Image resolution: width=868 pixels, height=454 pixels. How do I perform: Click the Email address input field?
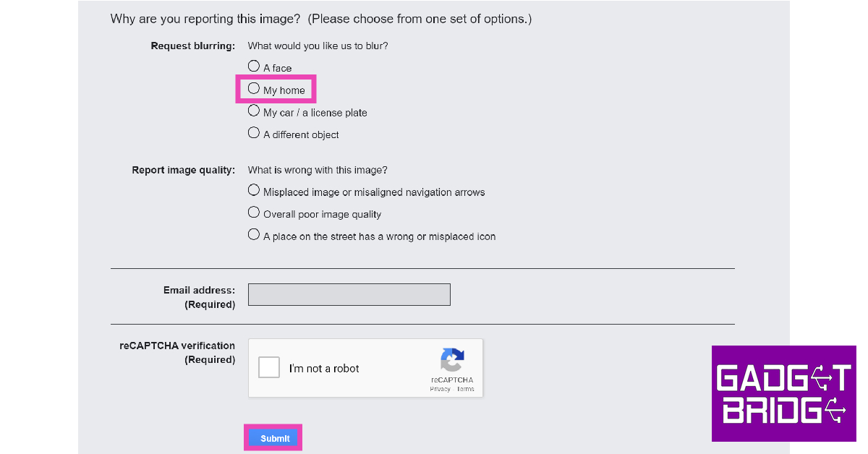tap(349, 295)
